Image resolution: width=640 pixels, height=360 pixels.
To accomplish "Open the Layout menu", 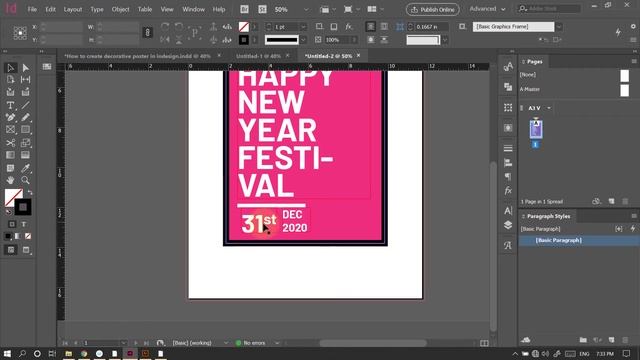I will point(73,9).
